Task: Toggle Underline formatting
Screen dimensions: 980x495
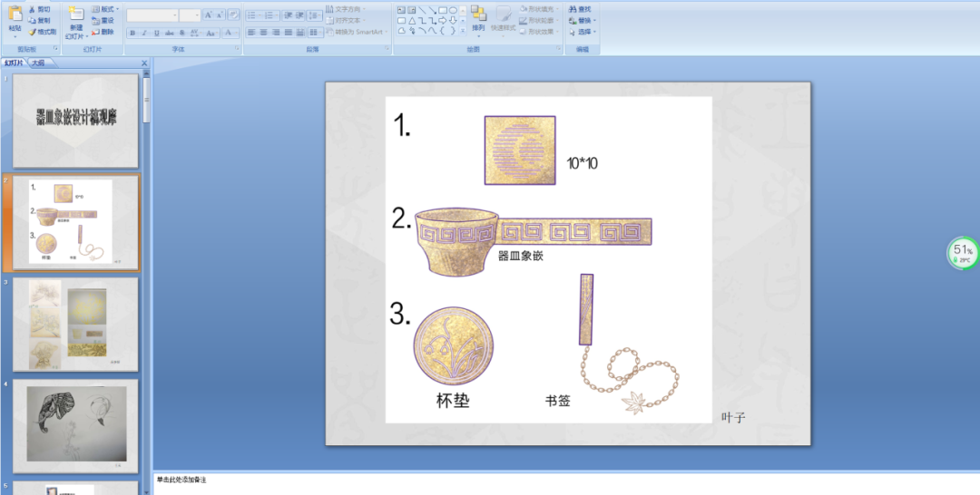Action: coord(157,33)
